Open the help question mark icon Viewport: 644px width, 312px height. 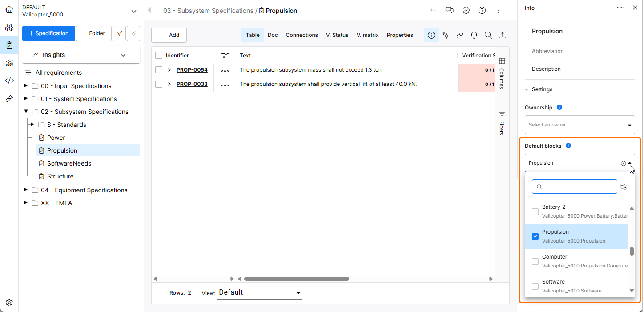coord(482,10)
